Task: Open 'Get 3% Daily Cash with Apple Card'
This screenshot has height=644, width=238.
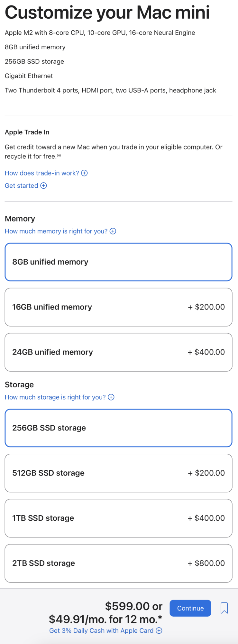Action: click(x=101, y=631)
